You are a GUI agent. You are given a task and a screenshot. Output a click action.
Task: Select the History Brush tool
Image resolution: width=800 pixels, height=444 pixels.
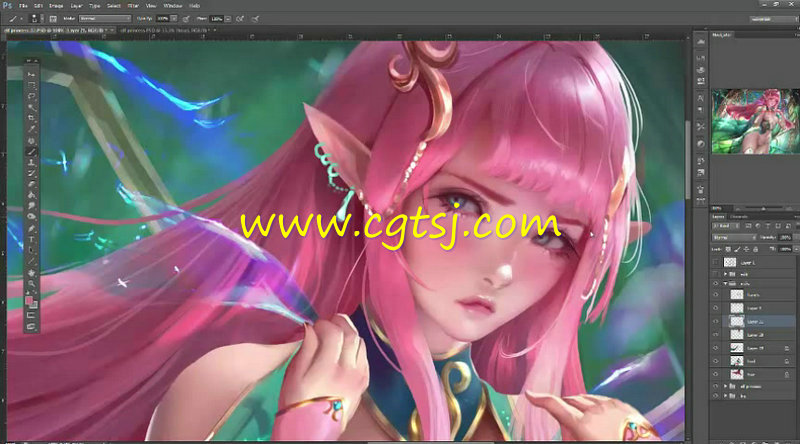[x=32, y=174]
